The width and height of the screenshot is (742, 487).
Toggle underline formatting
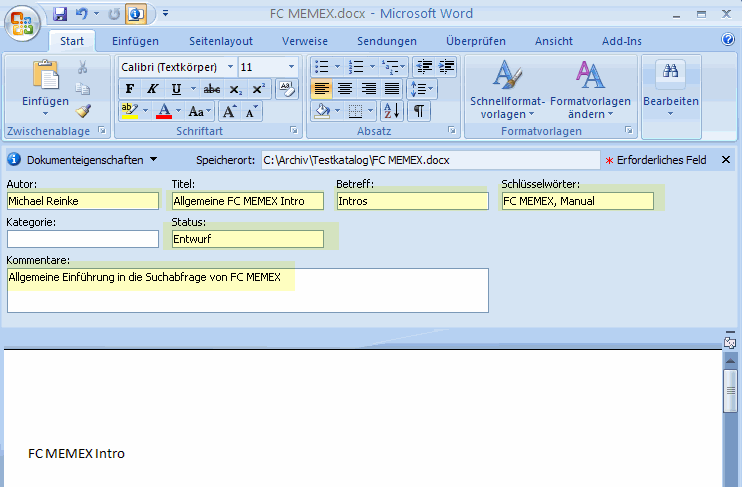tap(176, 89)
